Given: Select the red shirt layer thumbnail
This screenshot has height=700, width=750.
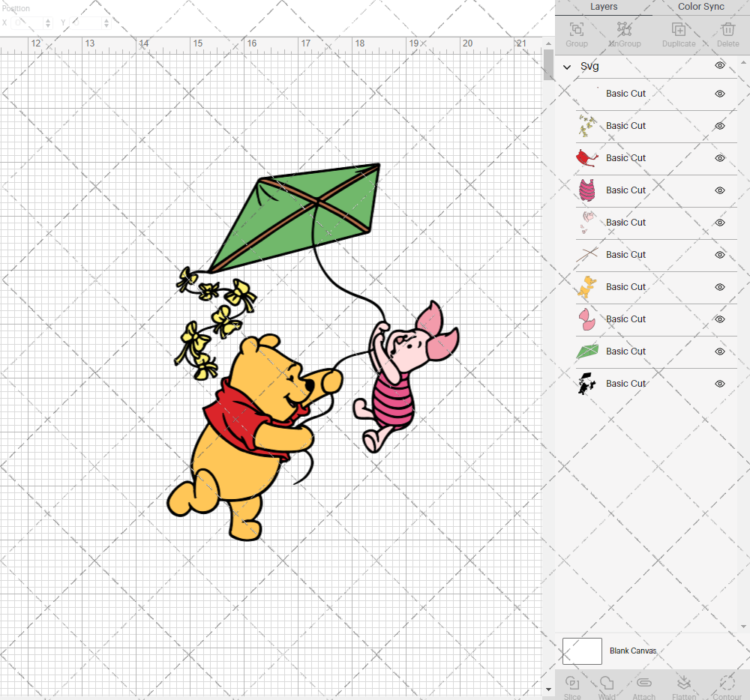Looking at the screenshot, I should [x=587, y=158].
